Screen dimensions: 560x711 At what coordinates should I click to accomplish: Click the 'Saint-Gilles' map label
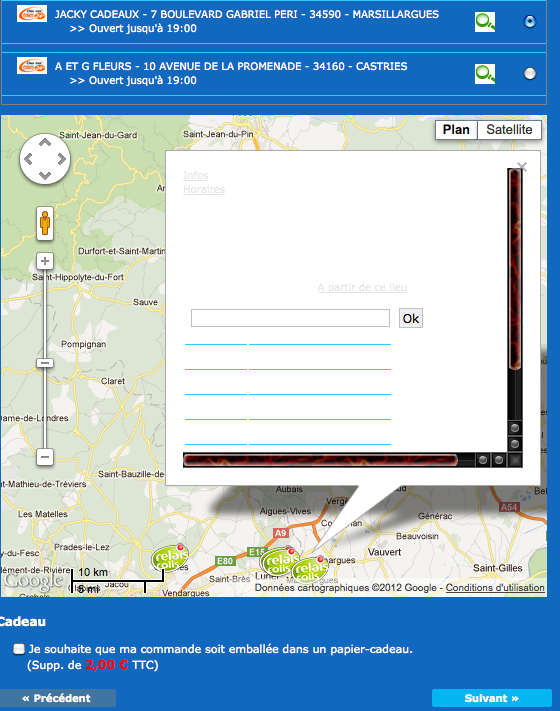tap(498, 568)
